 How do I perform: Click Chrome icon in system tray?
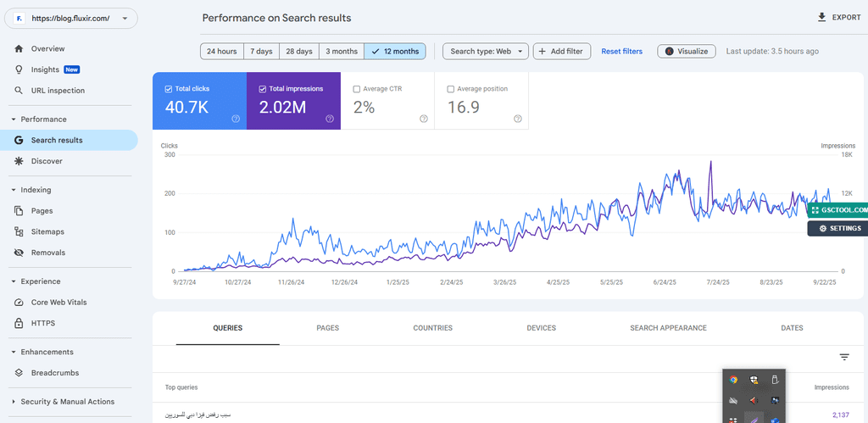tap(733, 380)
